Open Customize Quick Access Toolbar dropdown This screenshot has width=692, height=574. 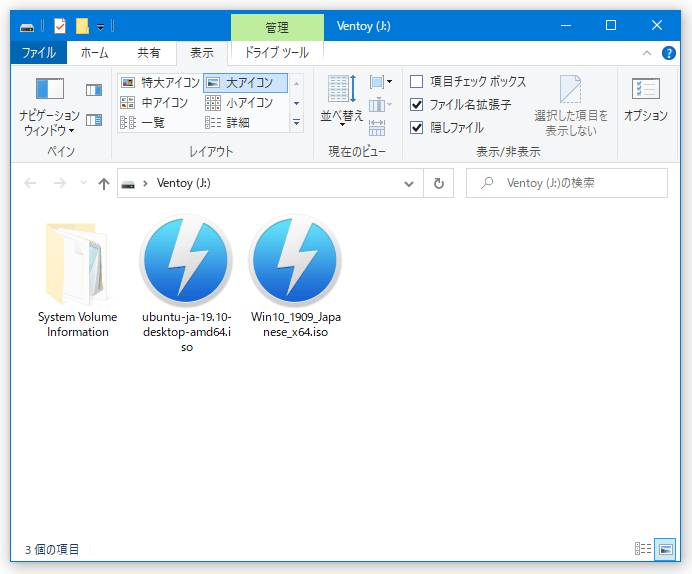pyautogui.click(x=101, y=27)
